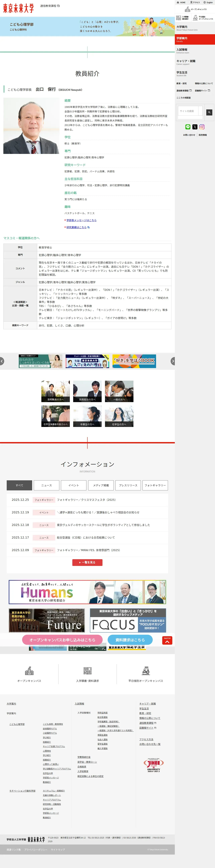Image resolution: width=215 pixels, height=868 pixels.
Task: Click the 平日個別オープンキャンパス desk icon in sidebar
Action: (x=195, y=18)
